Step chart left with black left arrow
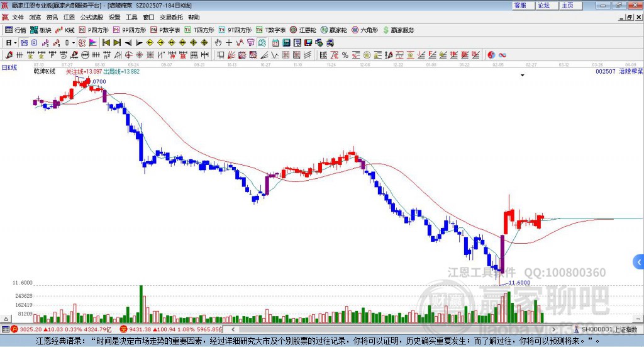 click(128, 43)
